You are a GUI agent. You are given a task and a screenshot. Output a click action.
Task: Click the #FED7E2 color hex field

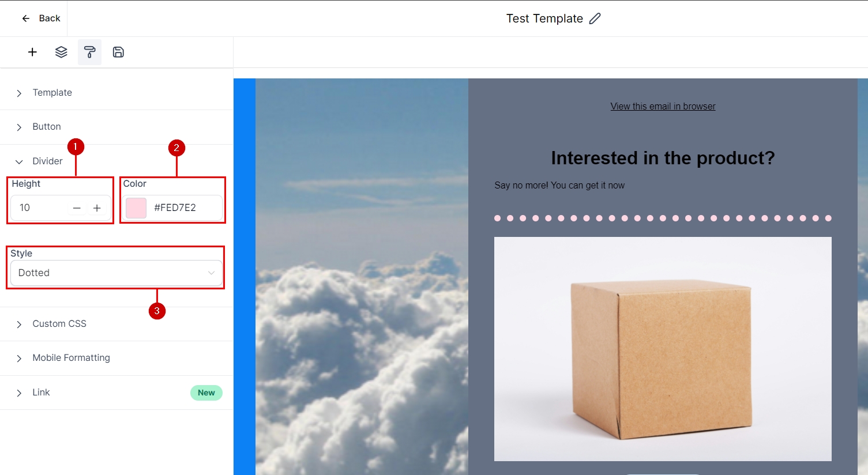coord(185,208)
